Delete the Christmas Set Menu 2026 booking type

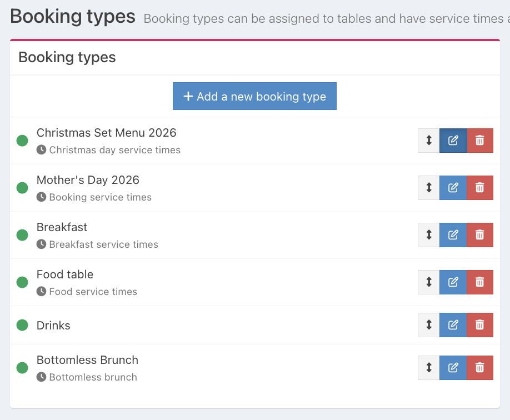point(480,141)
